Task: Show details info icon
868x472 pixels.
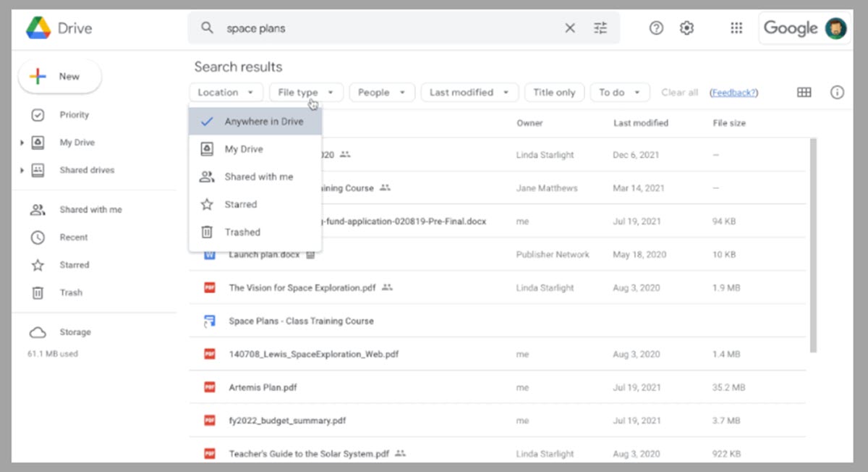Action: pyautogui.click(x=837, y=93)
